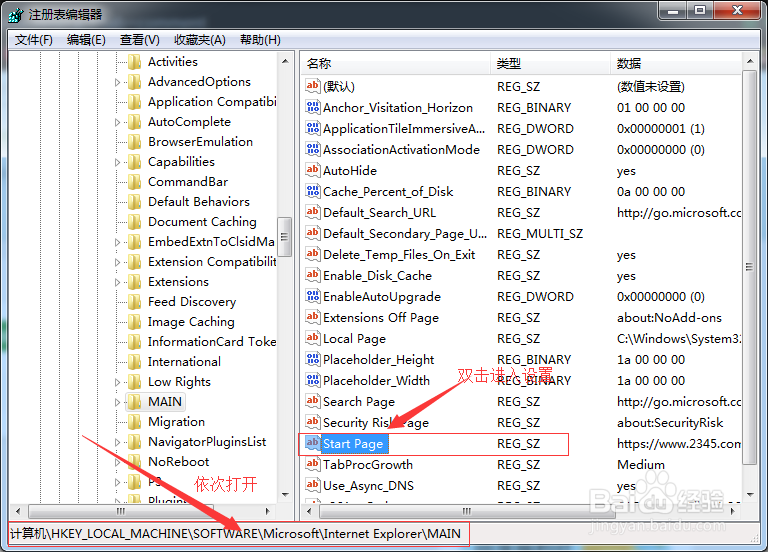The image size is (768, 552).
Task: Click the value list scroll left arrow
Action: pos(309,511)
